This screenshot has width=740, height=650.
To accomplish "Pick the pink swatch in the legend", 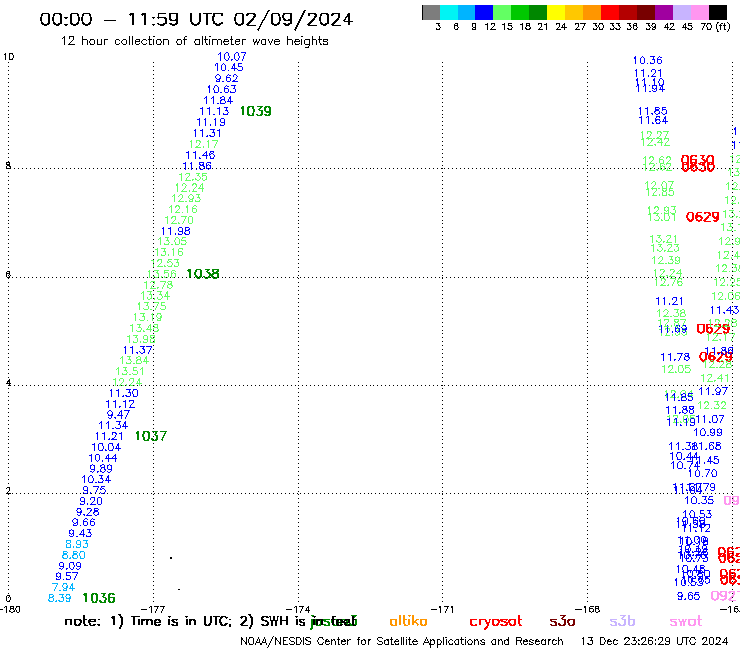I will (700, 12).
